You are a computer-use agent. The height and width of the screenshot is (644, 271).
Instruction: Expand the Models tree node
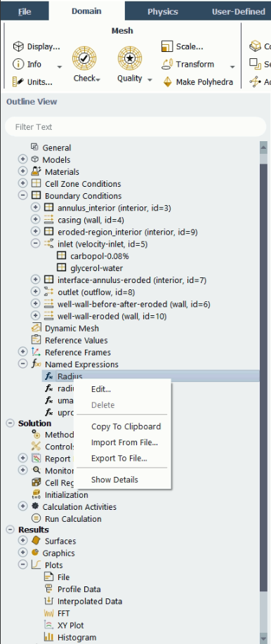[x=23, y=159]
